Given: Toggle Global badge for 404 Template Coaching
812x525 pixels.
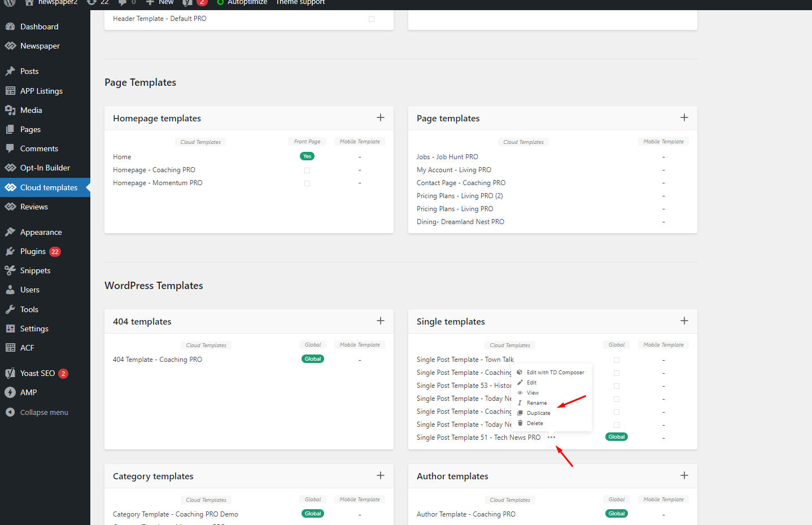Looking at the screenshot, I should (x=313, y=359).
